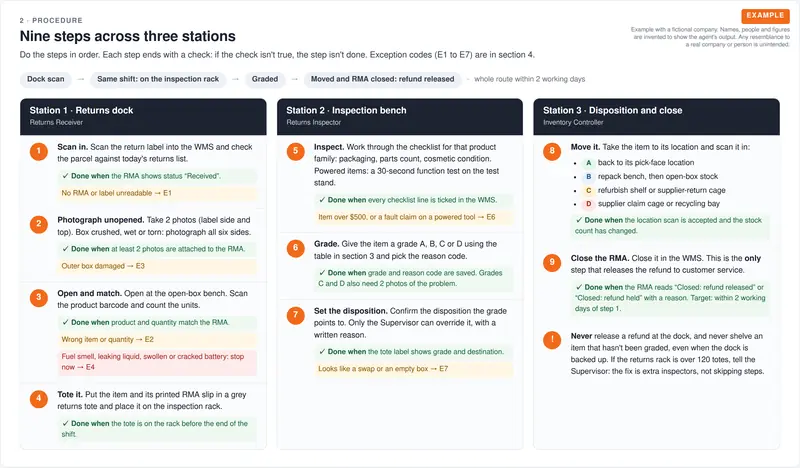Viewport: 800px width, 468px height.
Task: Click the '2 · PROCEDURE' section label
Action: [51, 20]
